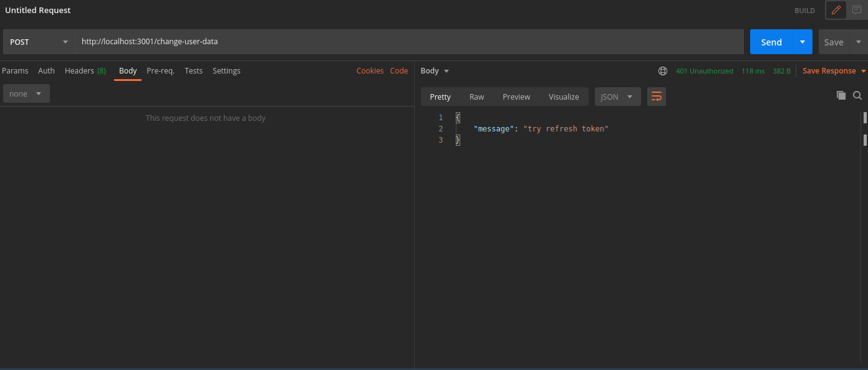868x370 pixels.
Task: Open search within the response
Action: tap(857, 95)
